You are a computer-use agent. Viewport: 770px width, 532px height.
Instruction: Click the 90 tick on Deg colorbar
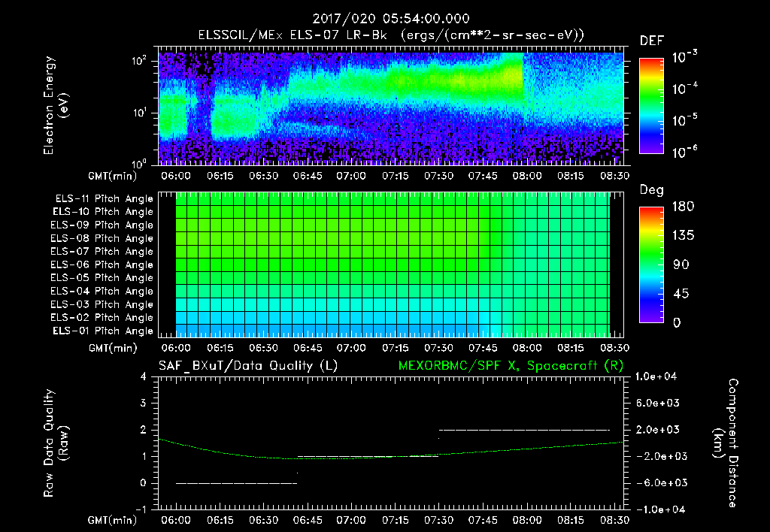tap(681, 264)
